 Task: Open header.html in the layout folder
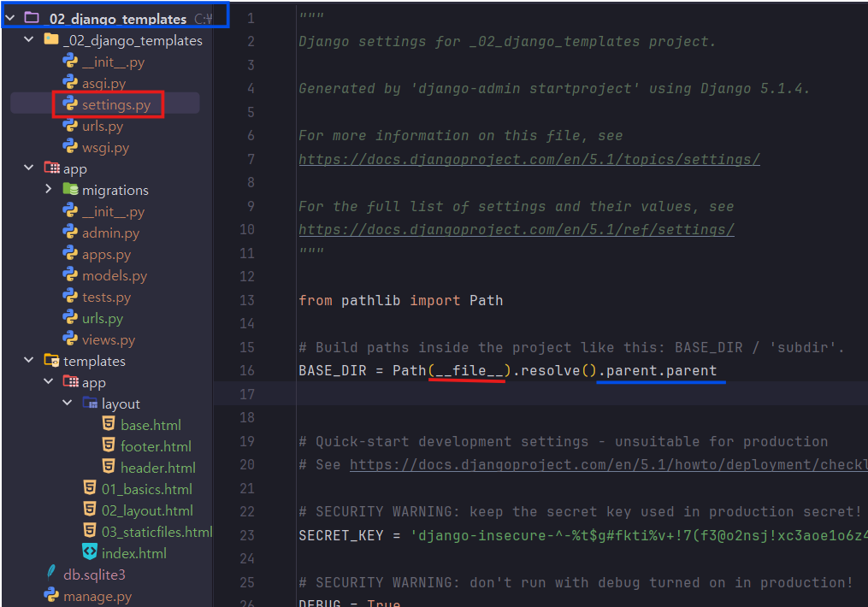click(158, 468)
